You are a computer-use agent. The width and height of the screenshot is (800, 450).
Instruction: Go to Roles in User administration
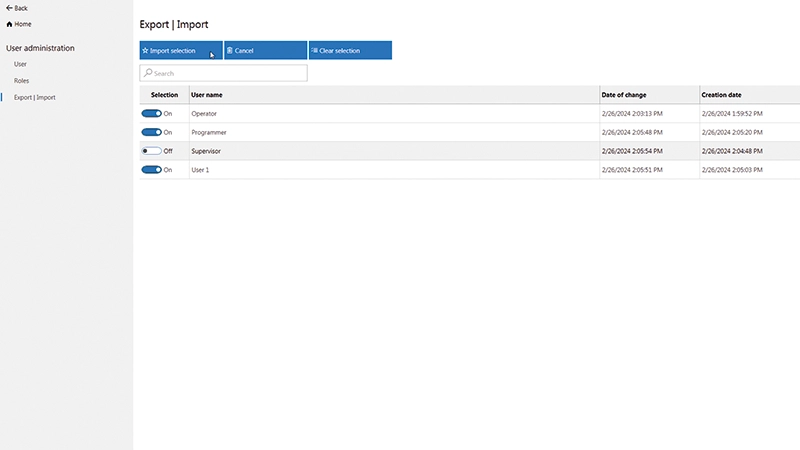[x=21, y=80]
